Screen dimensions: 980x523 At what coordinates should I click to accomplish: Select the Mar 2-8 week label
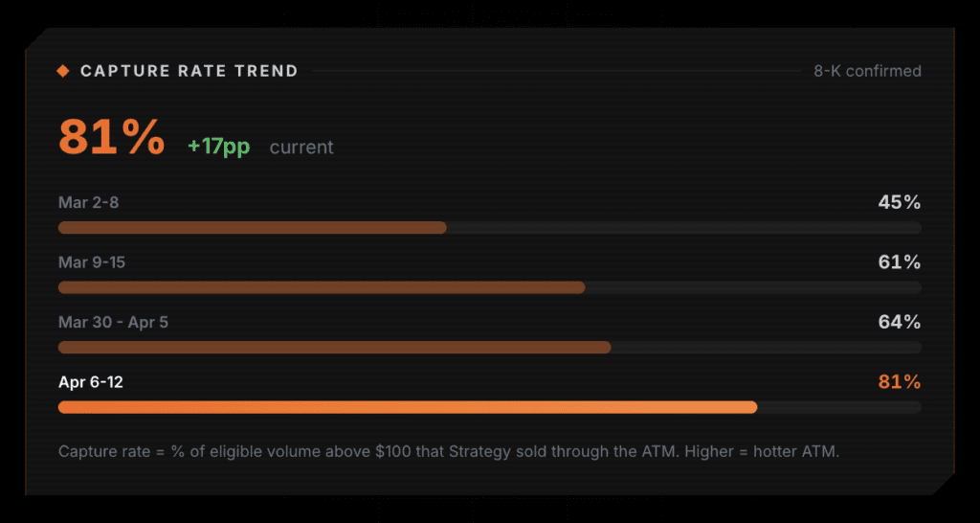point(88,202)
